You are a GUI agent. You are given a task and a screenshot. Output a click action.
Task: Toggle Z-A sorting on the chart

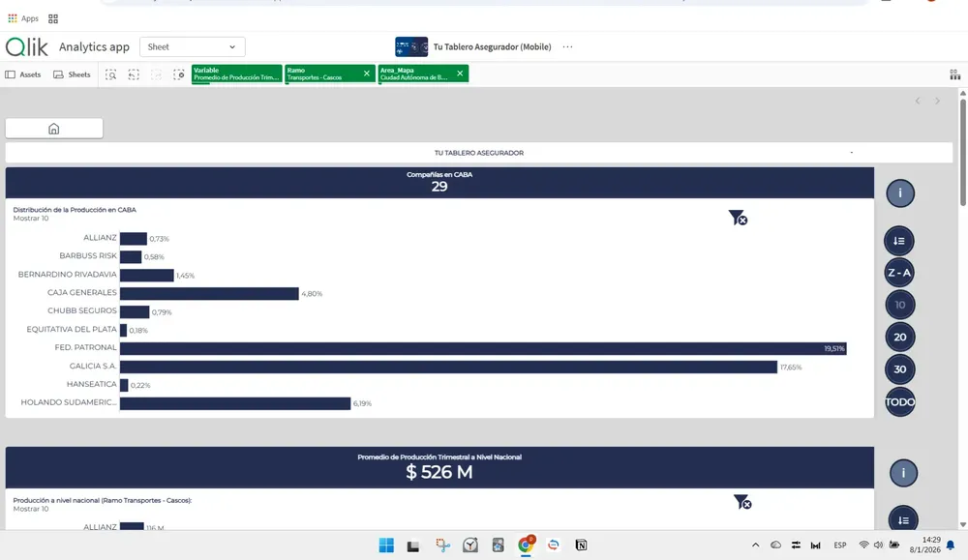point(899,272)
